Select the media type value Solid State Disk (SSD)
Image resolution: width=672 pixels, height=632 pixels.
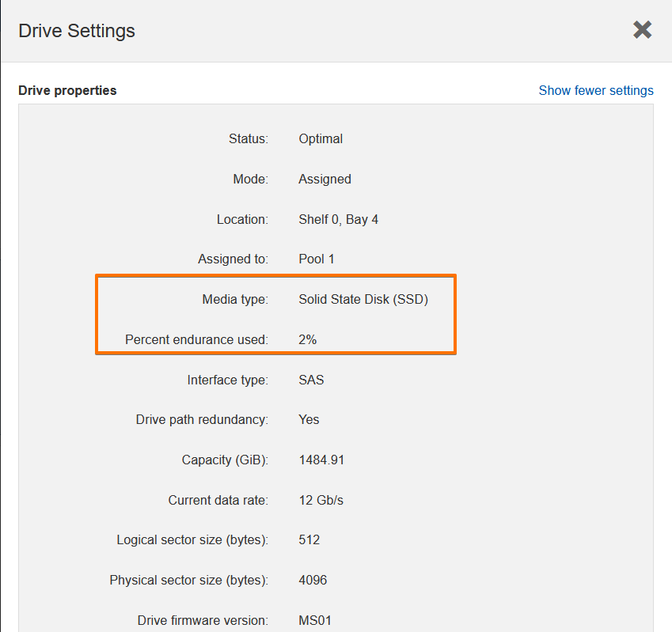pyautogui.click(x=363, y=299)
